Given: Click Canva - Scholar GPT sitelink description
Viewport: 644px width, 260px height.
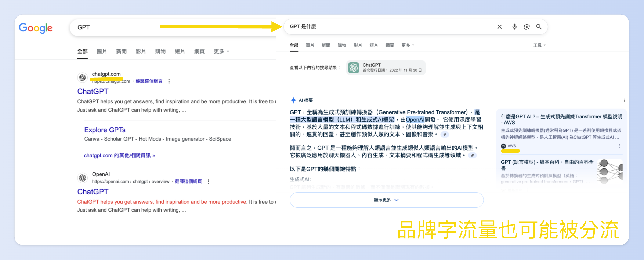Looking at the screenshot, I should tap(158, 139).
